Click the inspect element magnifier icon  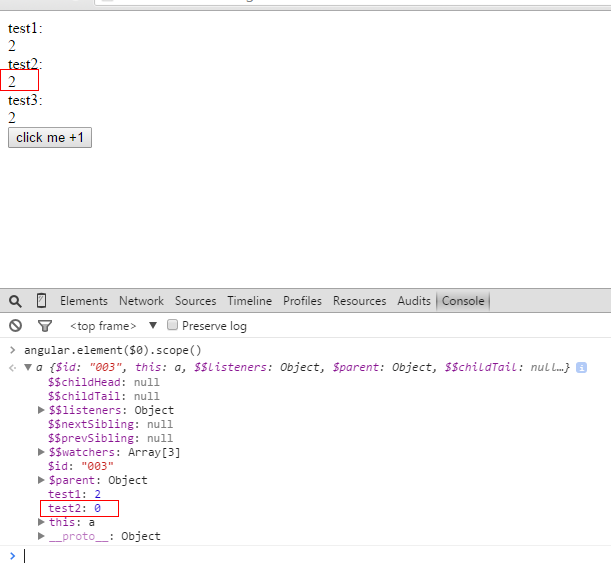[x=15, y=301]
